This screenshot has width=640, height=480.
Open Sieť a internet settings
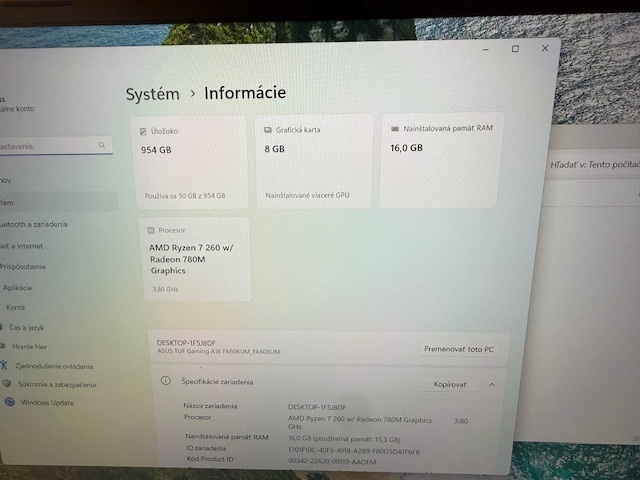tap(22, 246)
